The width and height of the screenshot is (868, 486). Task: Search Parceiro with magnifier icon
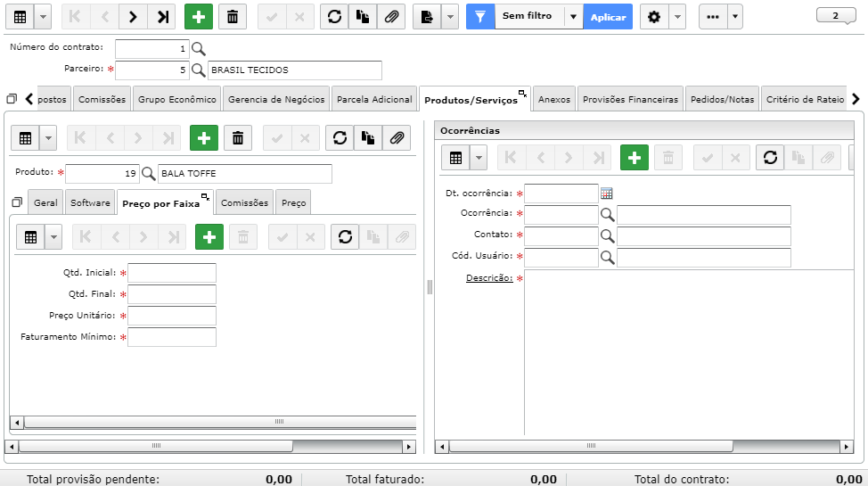tap(199, 70)
